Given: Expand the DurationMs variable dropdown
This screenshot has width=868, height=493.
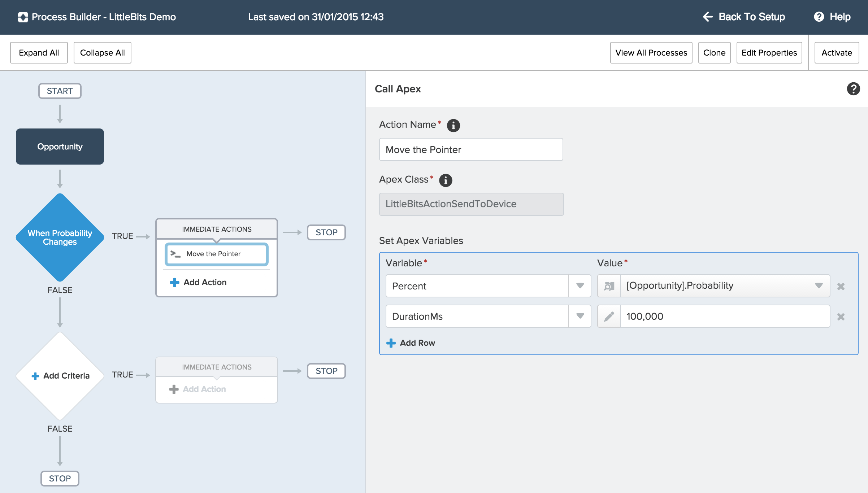Looking at the screenshot, I should (580, 316).
